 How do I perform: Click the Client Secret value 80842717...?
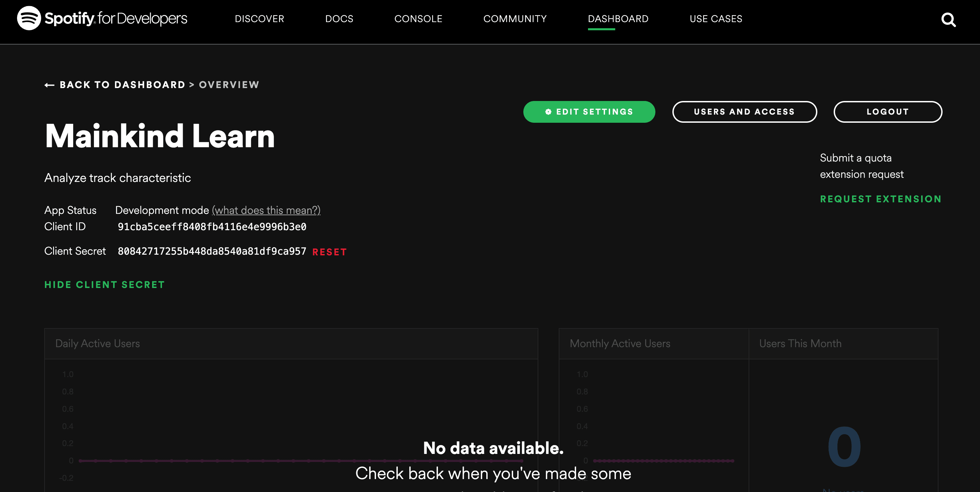click(x=212, y=251)
